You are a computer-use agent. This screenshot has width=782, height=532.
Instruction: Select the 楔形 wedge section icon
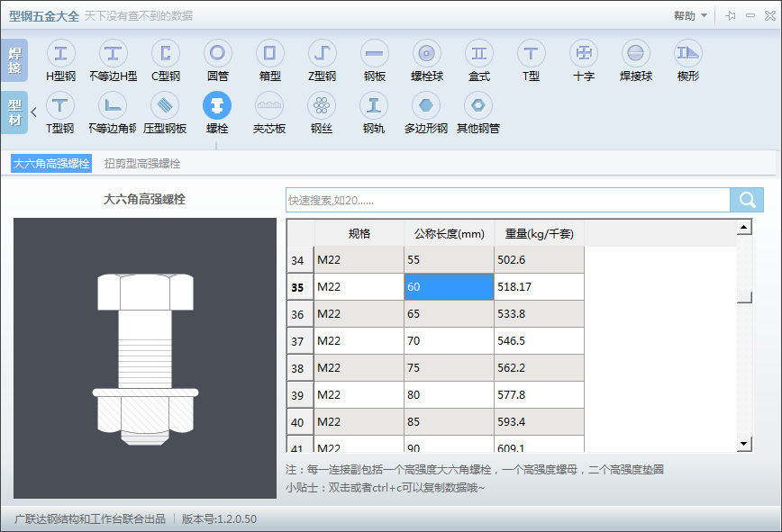[x=688, y=53]
